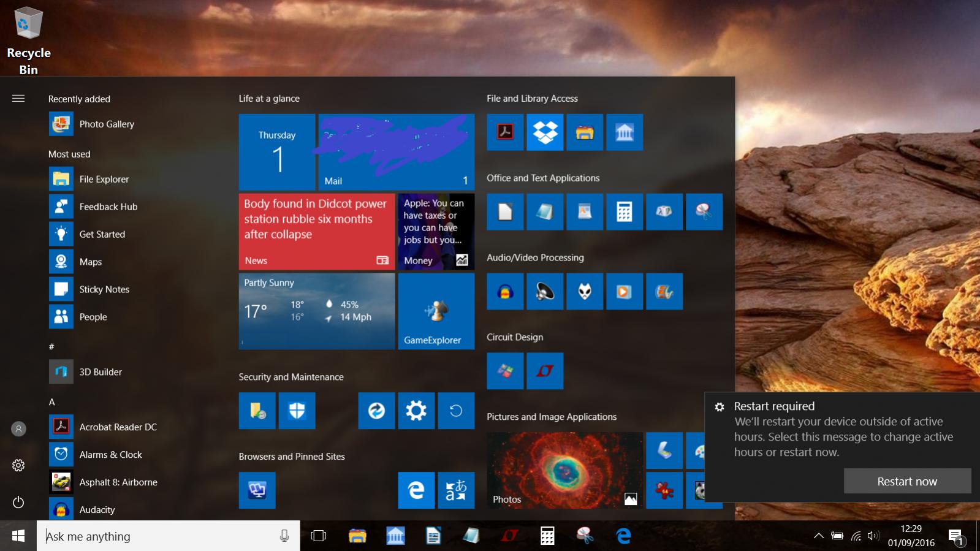Image resolution: width=980 pixels, height=551 pixels.
Task: Open the Adobe Acrobat tile in File and Library Access
Action: [x=505, y=132]
